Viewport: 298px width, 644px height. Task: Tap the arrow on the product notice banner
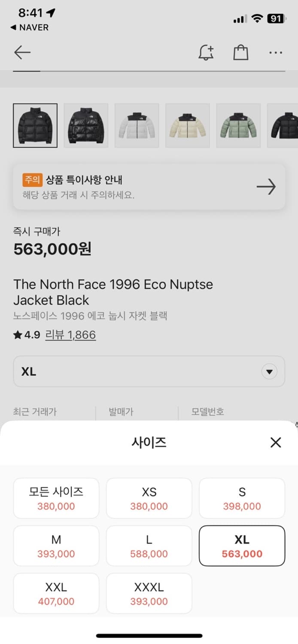coord(266,186)
